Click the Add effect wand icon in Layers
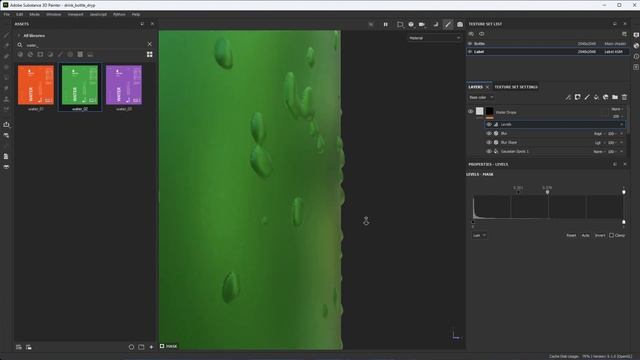 click(568, 97)
